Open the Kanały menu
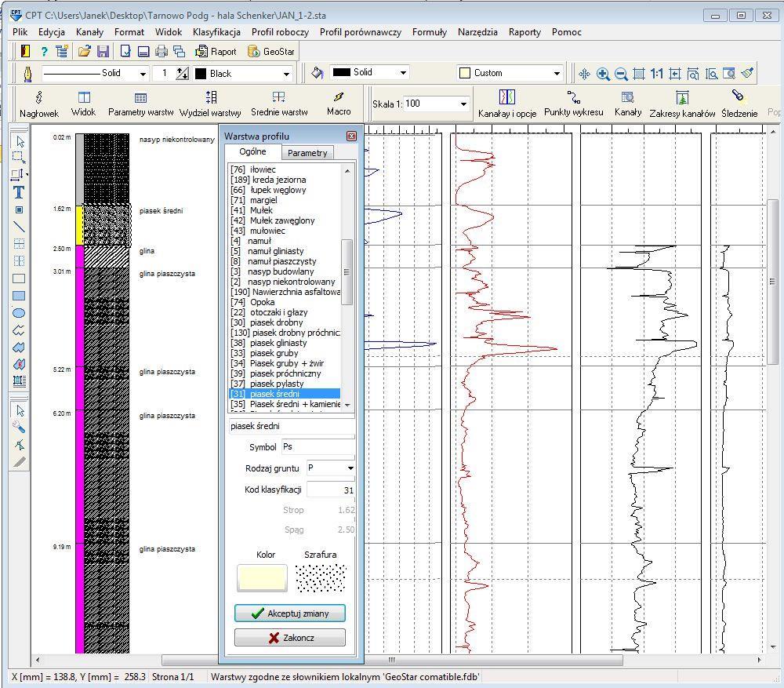 90,32
